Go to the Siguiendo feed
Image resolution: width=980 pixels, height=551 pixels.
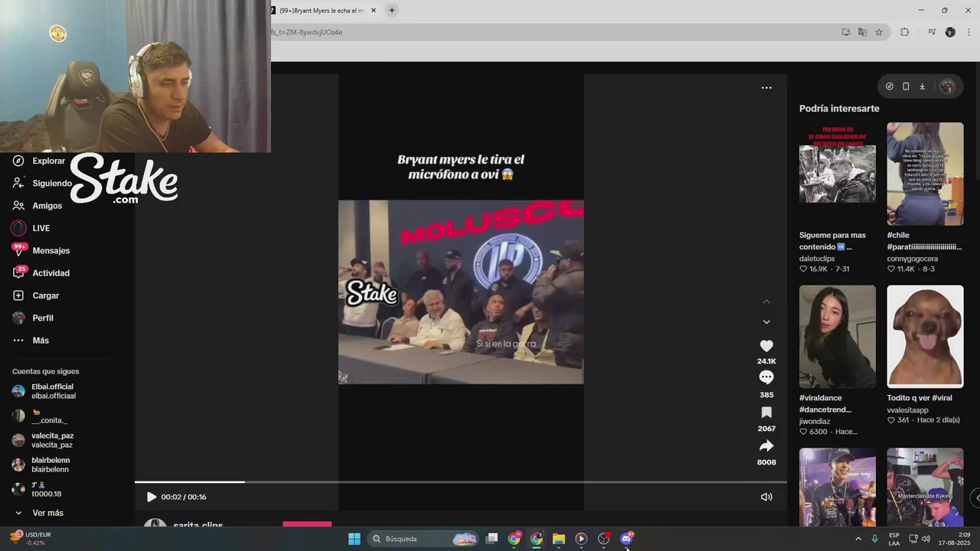coord(52,184)
